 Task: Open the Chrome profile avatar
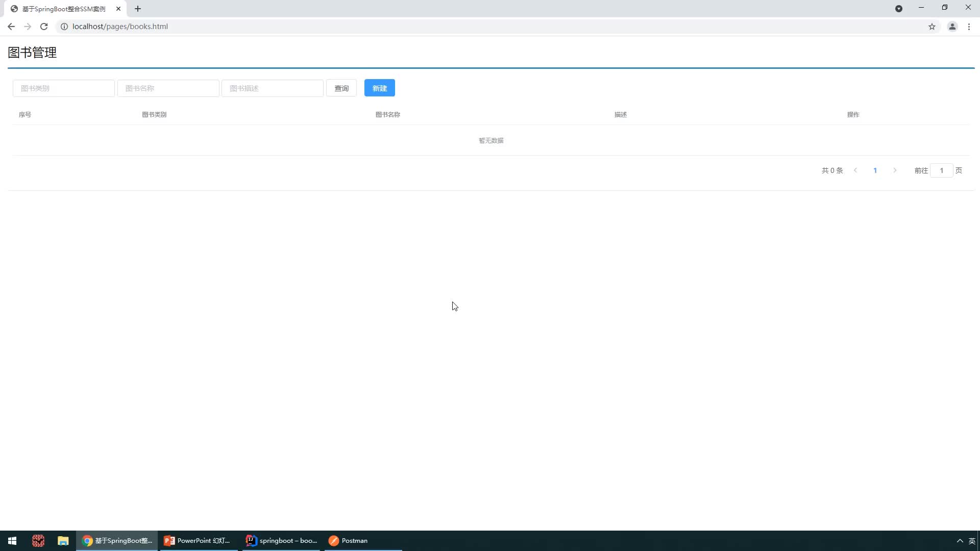pos(952,27)
